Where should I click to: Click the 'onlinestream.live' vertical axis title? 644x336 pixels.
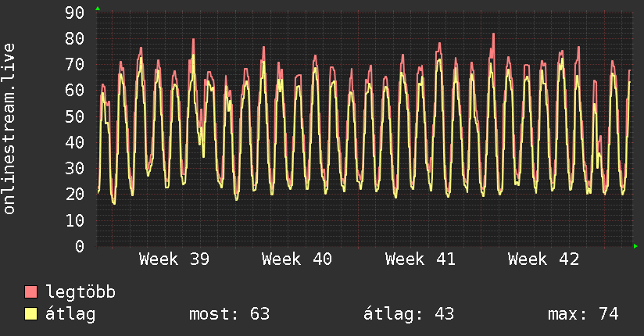(9, 129)
